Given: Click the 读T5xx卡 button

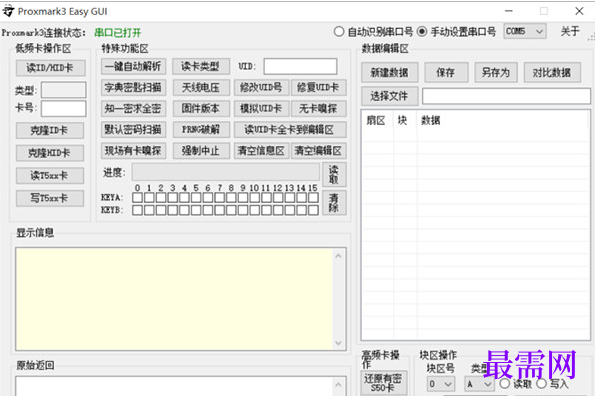Looking at the screenshot, I should 50,176.
